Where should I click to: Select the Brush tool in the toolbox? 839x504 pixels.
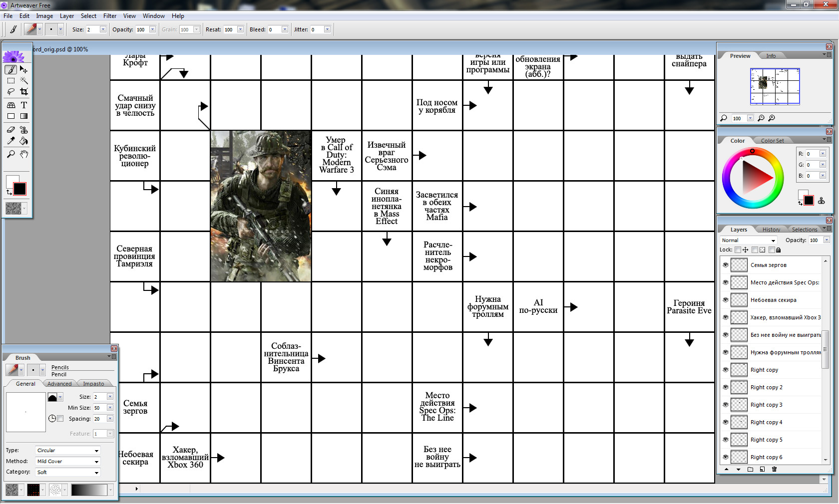pos(11,69)
